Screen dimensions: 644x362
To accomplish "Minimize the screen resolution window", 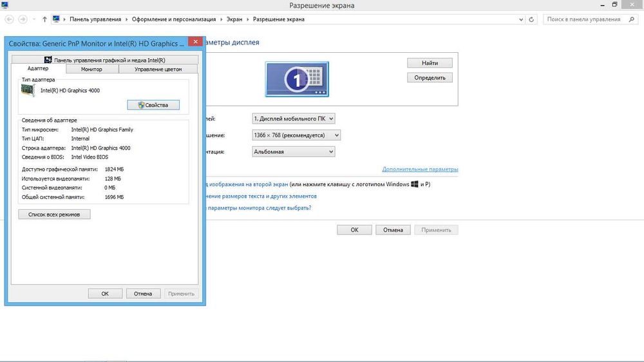I will click(602, 5).
